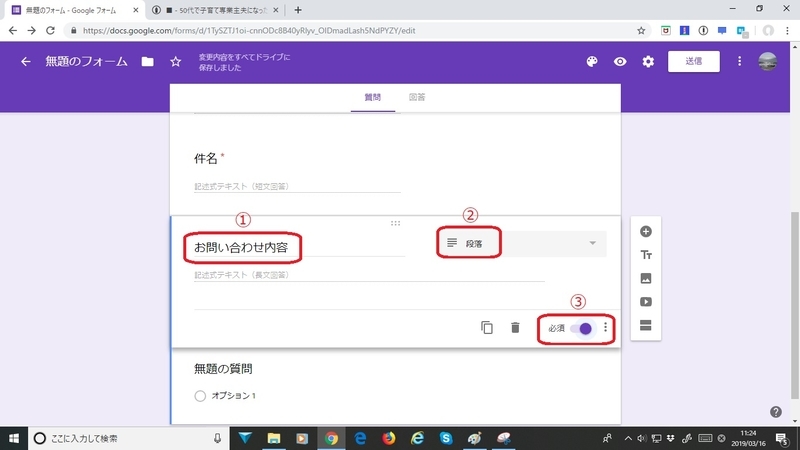Open the color palette customization

pos(592,62)
